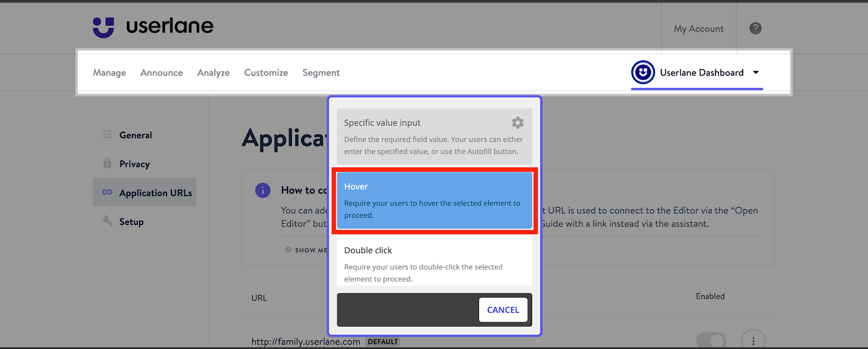868x349 pixels.
Task: Click the URL column header
Action: 259,298
